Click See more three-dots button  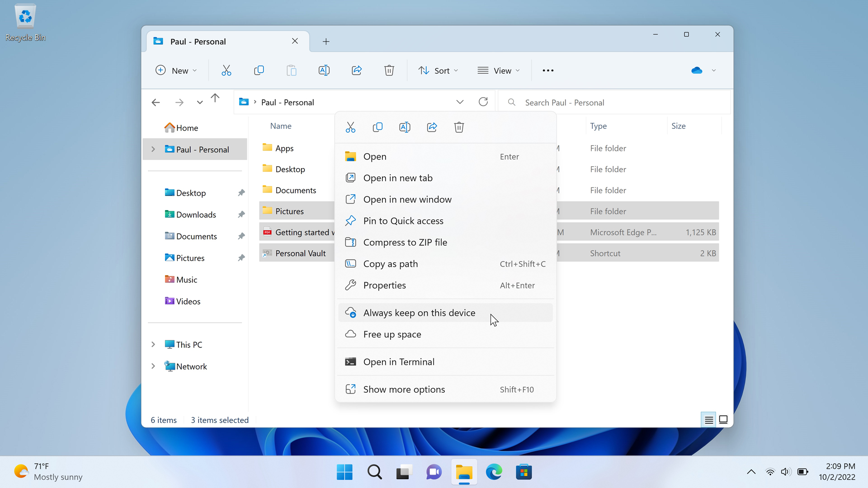[548, 70]
